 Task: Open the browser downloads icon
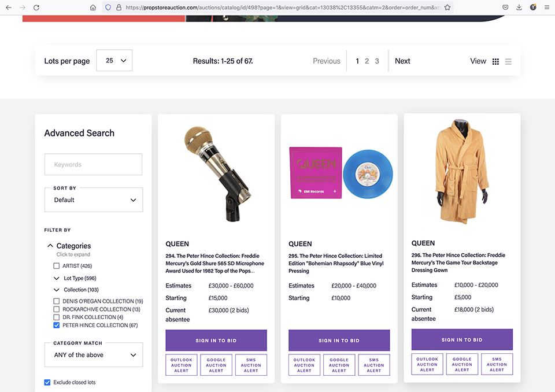point(519,8)
